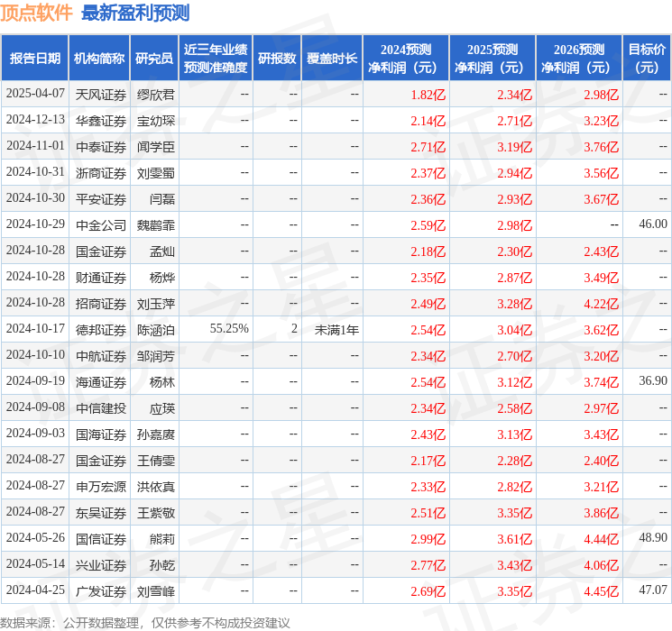Select the 覆盖时长 column header

[x=332, y=58]
